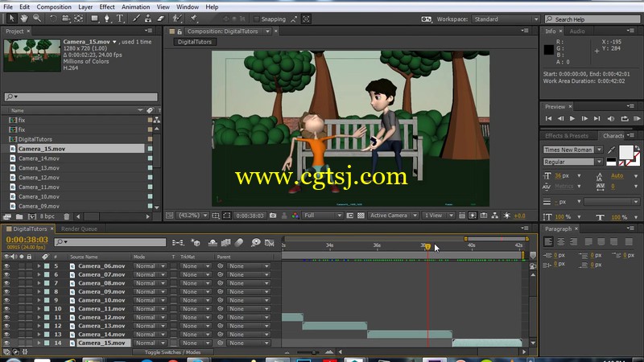Viewport: 644px width, 362px height.
Task: Select the Zoom magnifier tool
Action: point(37,19)
